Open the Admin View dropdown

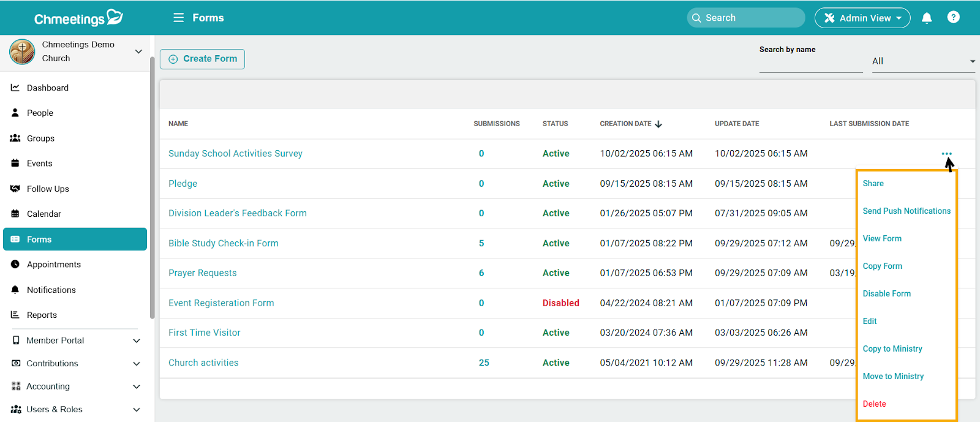tap(862, 18)
